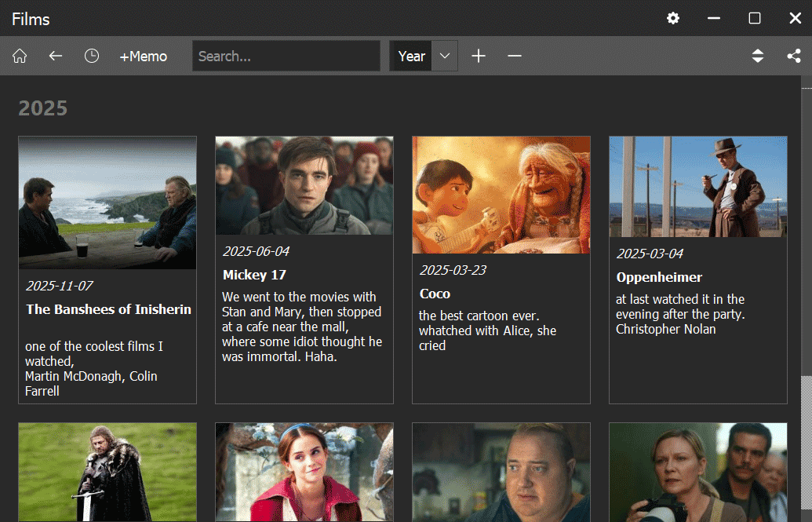Go back using the left arrow icon
This screenshot has width=812, height=522.
point(55,57)
